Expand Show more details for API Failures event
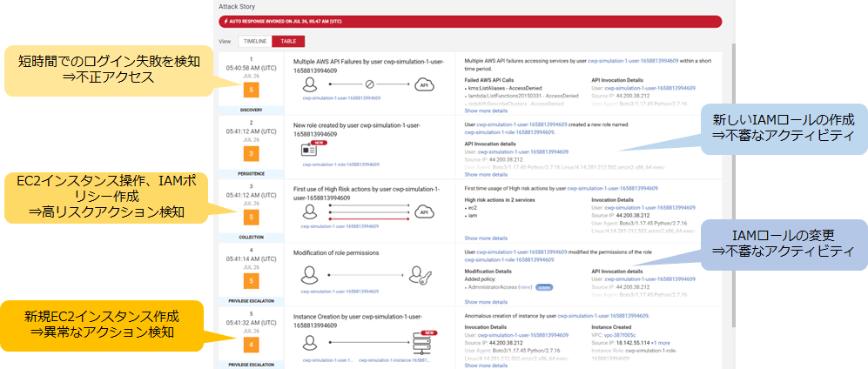The width and height of the screenshot is (868, 369). tap(486, 111)
